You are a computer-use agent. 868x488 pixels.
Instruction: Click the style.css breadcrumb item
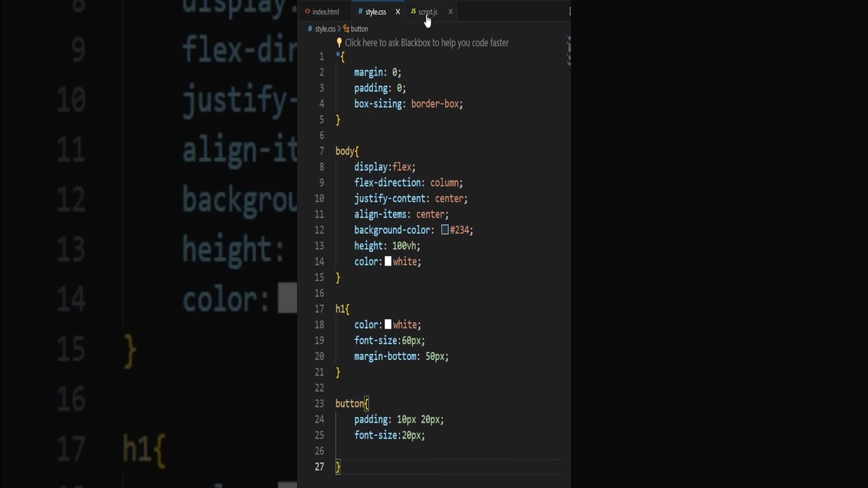pyautogui.click(x=325, y=29)
